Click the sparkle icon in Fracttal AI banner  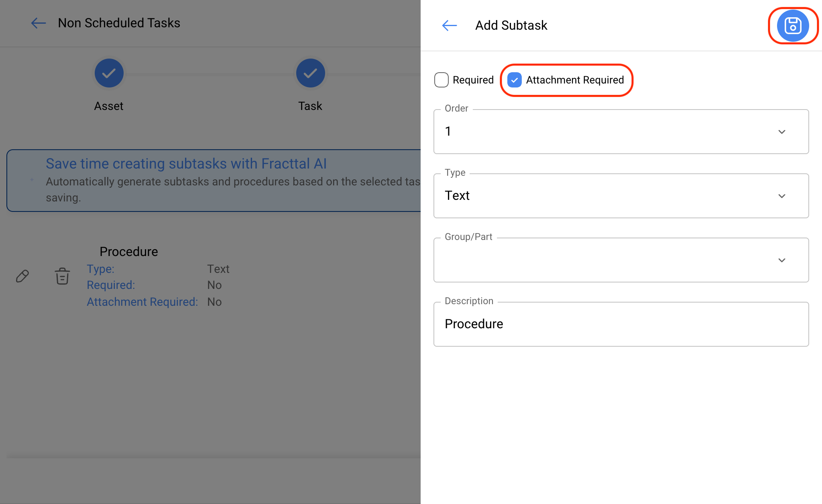click(32, 180)
